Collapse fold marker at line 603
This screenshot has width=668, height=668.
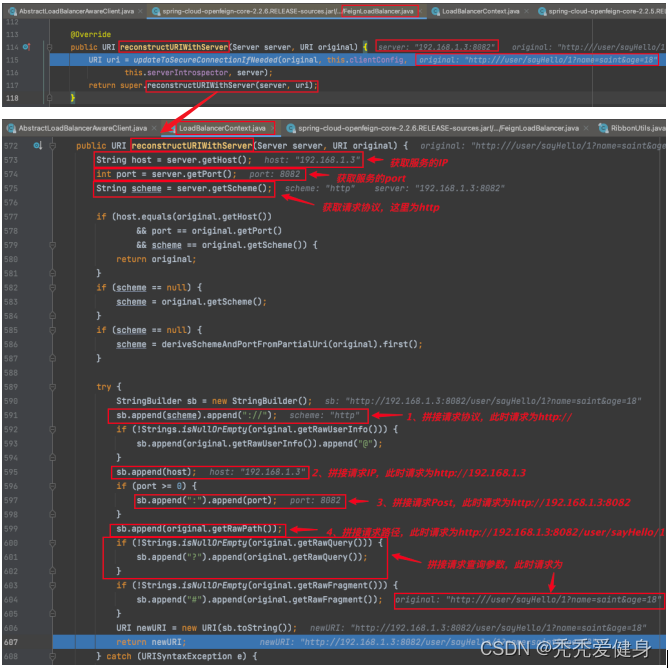pos(52,585)
